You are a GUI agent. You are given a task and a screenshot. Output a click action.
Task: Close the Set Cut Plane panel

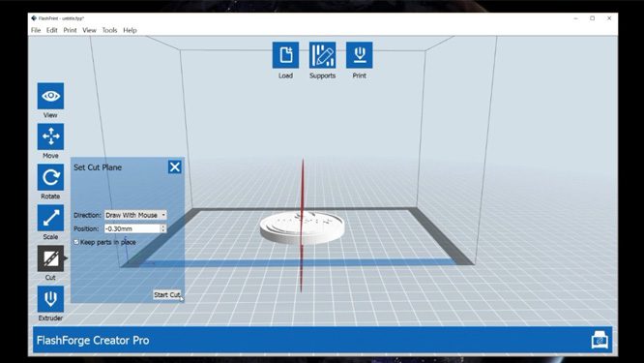tap(175, 166)
